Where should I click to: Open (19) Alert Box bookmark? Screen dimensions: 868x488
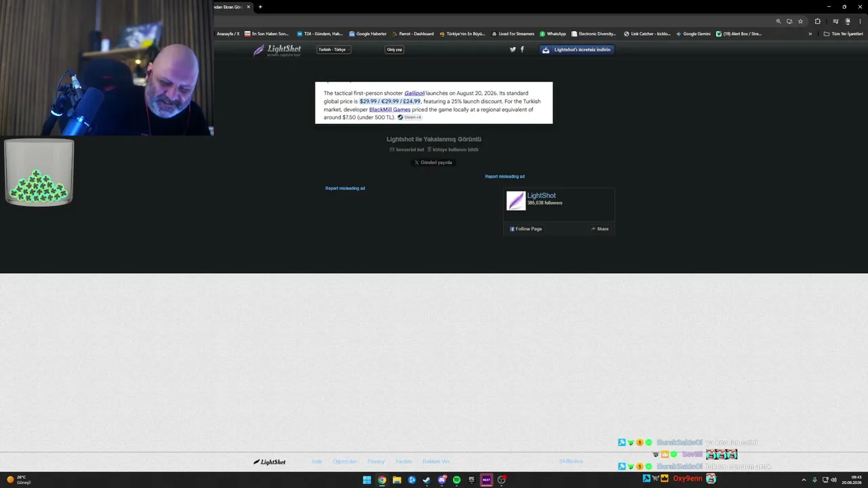click(739, 34)
